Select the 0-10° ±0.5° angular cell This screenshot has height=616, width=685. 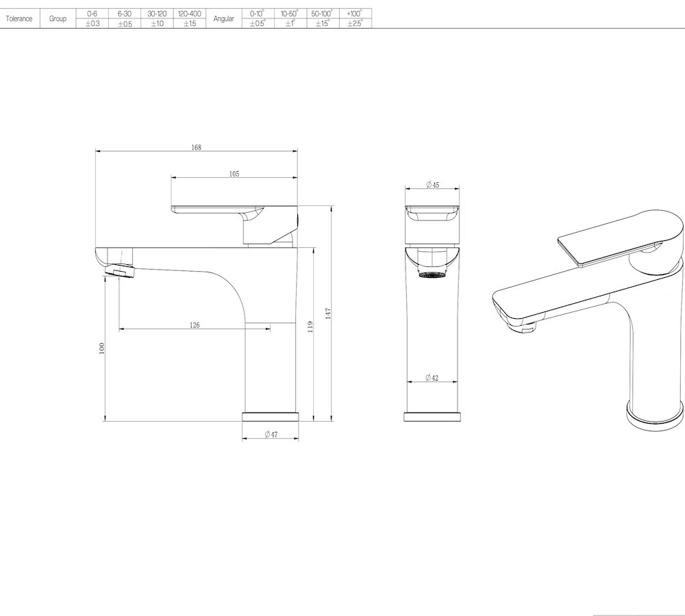coord(258,18)
